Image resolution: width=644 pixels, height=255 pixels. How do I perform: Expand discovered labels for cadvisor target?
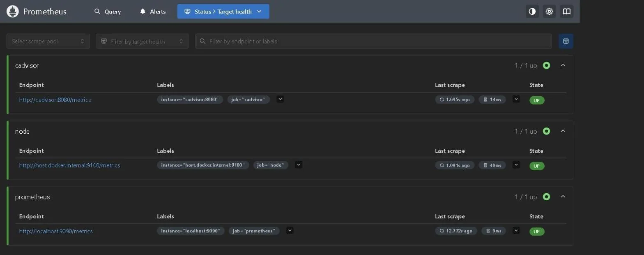(x=280, y=99)
